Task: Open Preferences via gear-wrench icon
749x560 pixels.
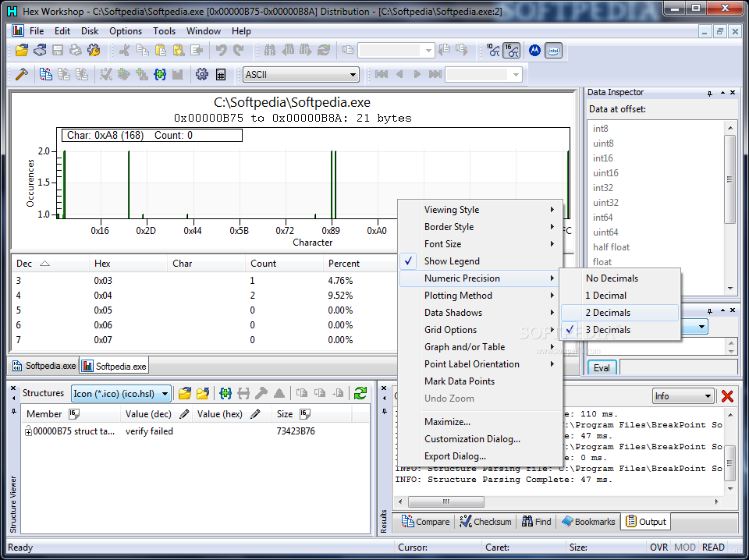Action: (x=94, y=50)
